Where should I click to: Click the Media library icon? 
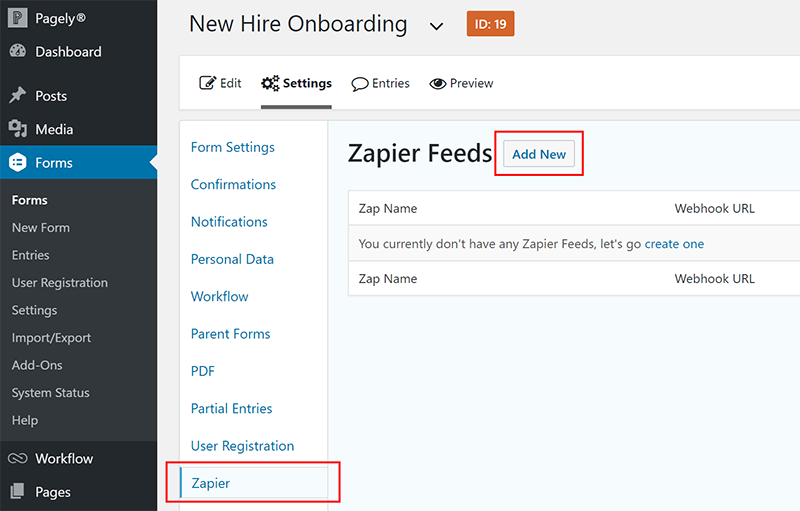(17, 129)
